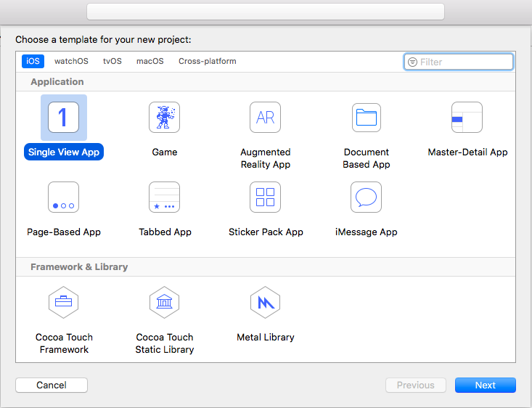532x408 pixels.
Task: Select the Document Based App folder icon
Action: coord(367,118)
